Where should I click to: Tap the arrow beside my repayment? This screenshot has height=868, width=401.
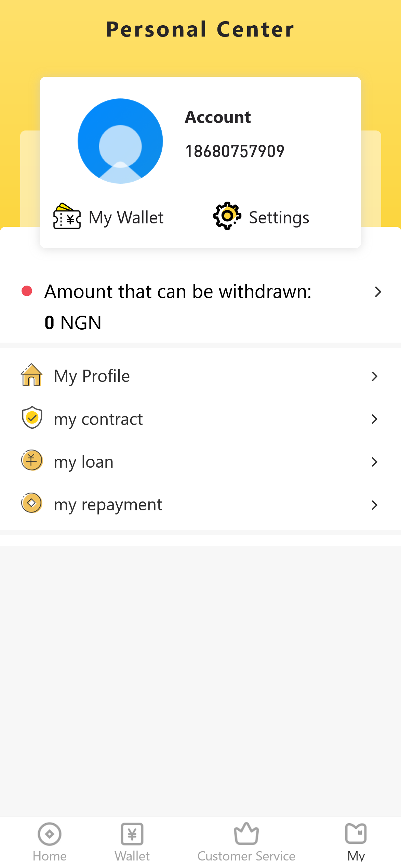click(375, 505)
